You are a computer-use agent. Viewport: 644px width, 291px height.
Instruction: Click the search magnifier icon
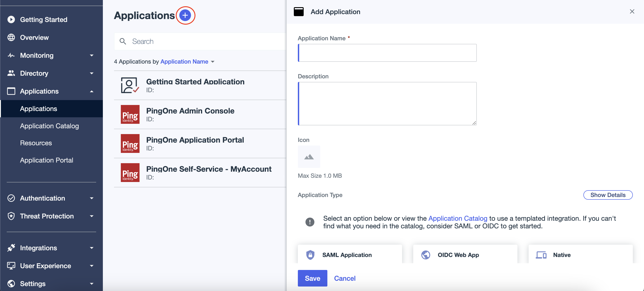pos(123,41)
